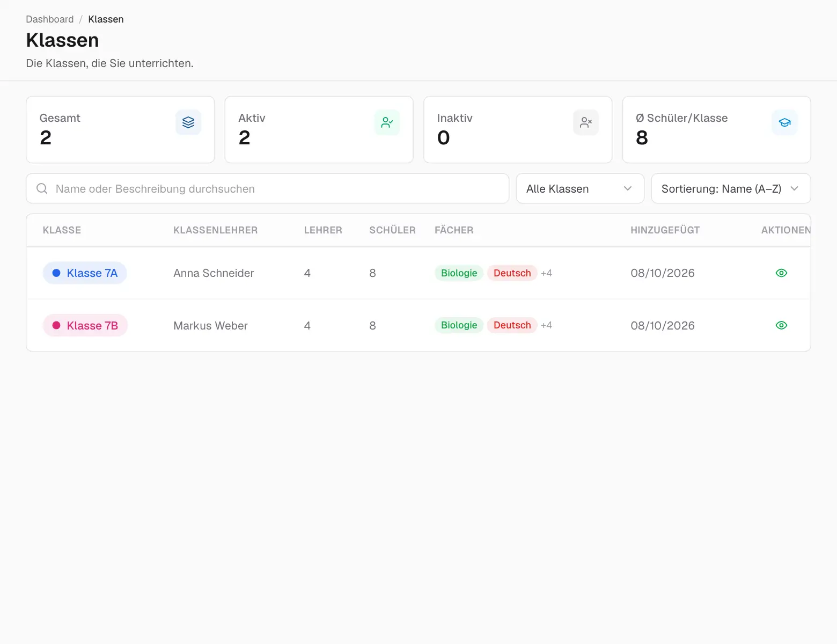The width and height of the screenshot is (837, 644).
Task: Click the user-check icon in Aktiv card
Action: [x=387, y=122]
